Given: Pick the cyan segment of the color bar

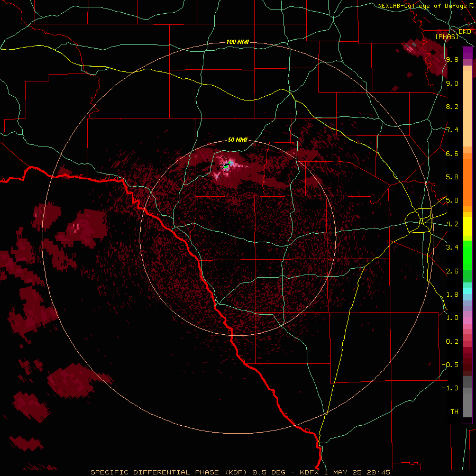Looking at the screenshot, I should pos(467,291).
